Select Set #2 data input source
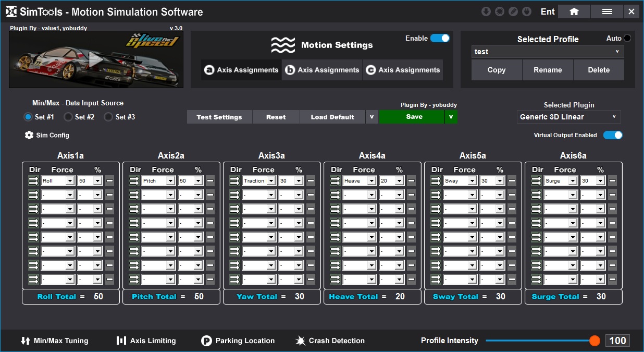Viewport: 644px width, 352px height. coord(68,117)
